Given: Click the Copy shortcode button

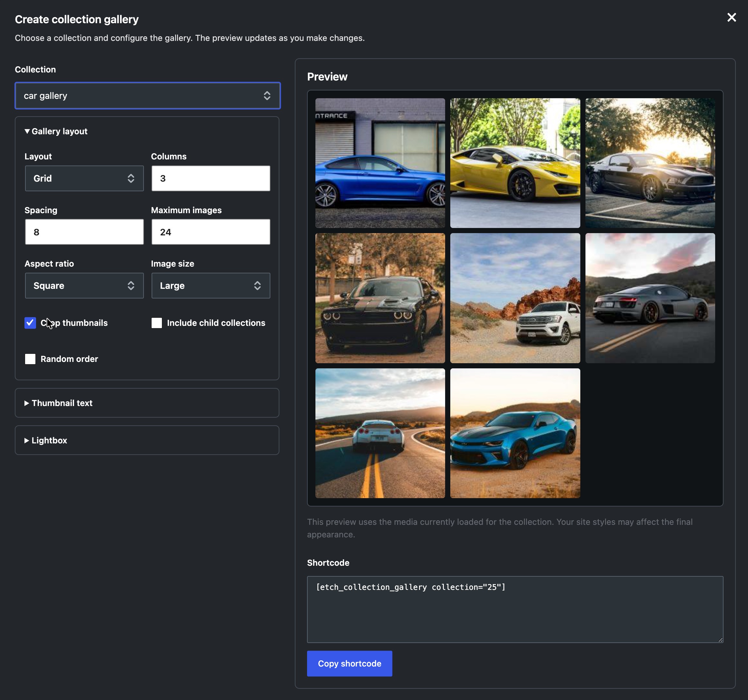Looking at the screenshot, I should tap(350, 664).
